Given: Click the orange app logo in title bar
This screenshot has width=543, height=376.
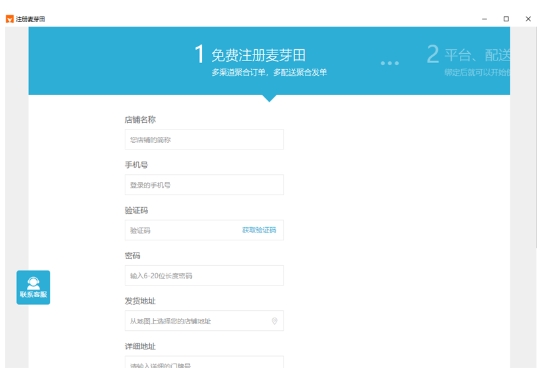Looking at the screenshot, I should pyautogui.click(x=10, y=19).
